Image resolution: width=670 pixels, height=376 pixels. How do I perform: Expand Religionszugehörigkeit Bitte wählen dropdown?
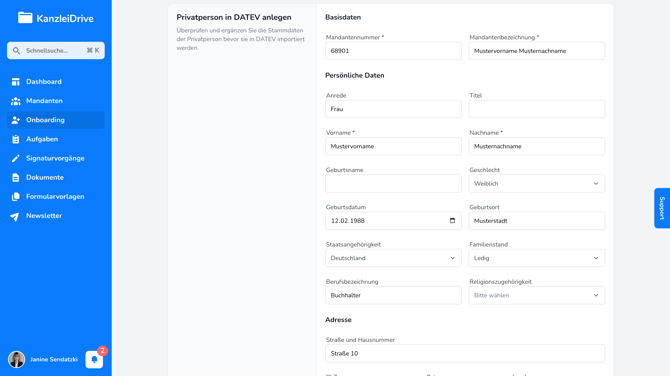tap(537, 295)
